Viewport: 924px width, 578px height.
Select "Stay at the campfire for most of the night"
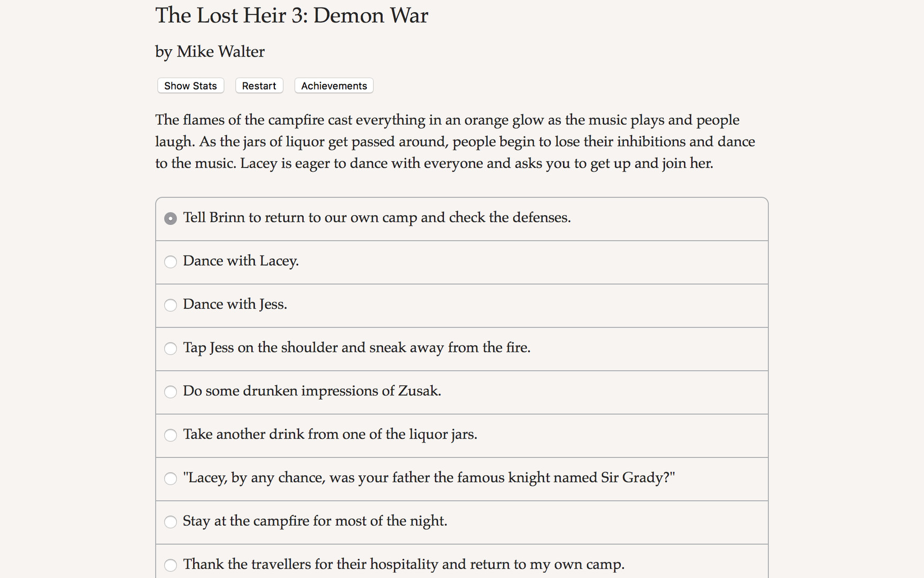[170, 522]
